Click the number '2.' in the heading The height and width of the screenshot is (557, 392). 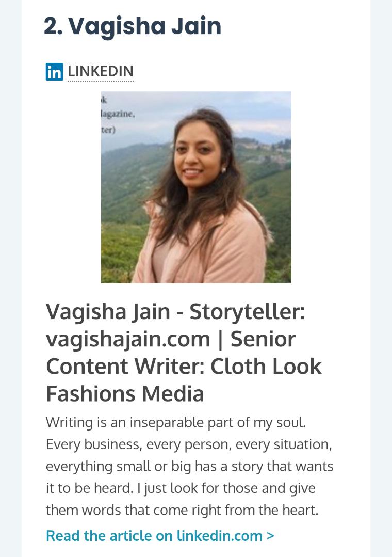click(54, 26)
